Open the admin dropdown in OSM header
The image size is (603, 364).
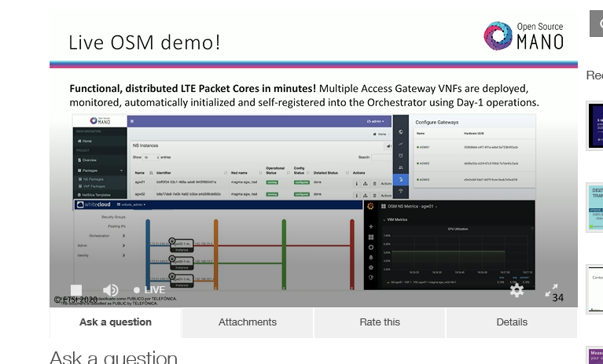point(375,121)
